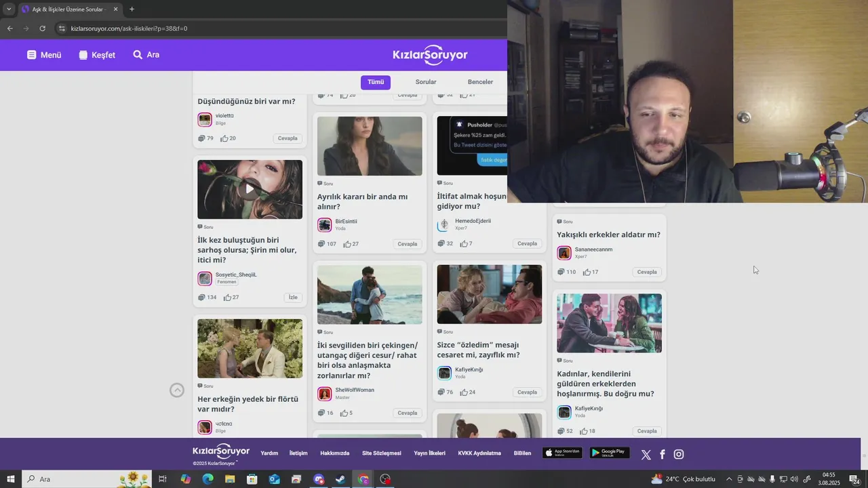The image size is (868, 488).
Task: Reload the page in Chrome
Action: (x=42, y=28)
